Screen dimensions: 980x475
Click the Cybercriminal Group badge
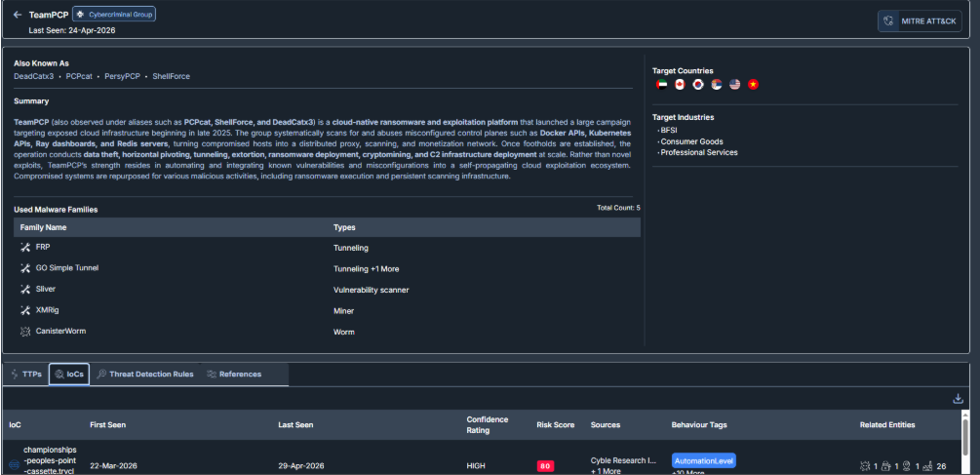pyautogui.click(x=114, y=14)
